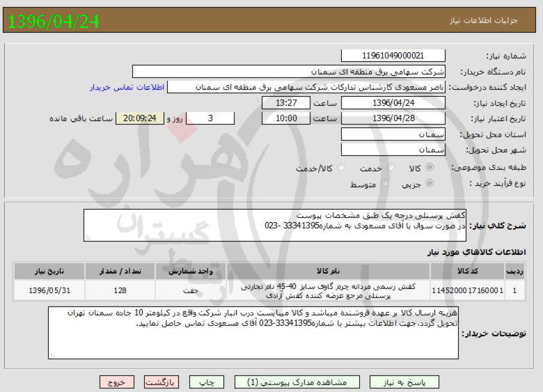Click the creation date field 1396/04/24
Viewport: 543px width, 392px height.
click(393, 103)
